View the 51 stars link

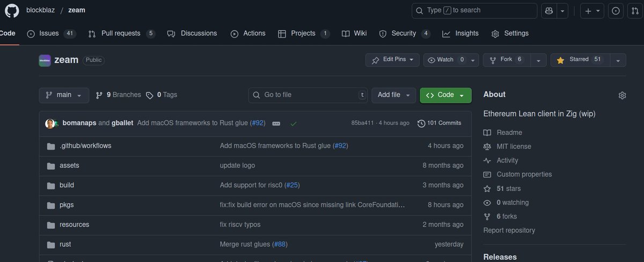pyautogui.click(x=502, y=188)
